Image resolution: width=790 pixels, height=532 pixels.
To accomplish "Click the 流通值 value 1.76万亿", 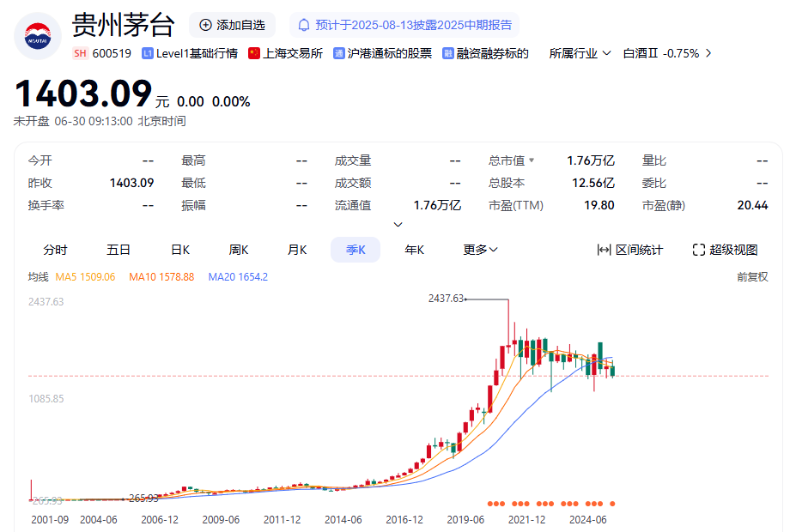I will [437, 205].
